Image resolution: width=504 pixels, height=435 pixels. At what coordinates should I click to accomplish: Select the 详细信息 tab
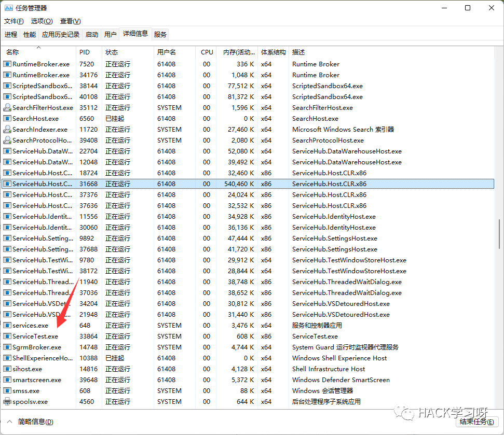coord(135,34)
